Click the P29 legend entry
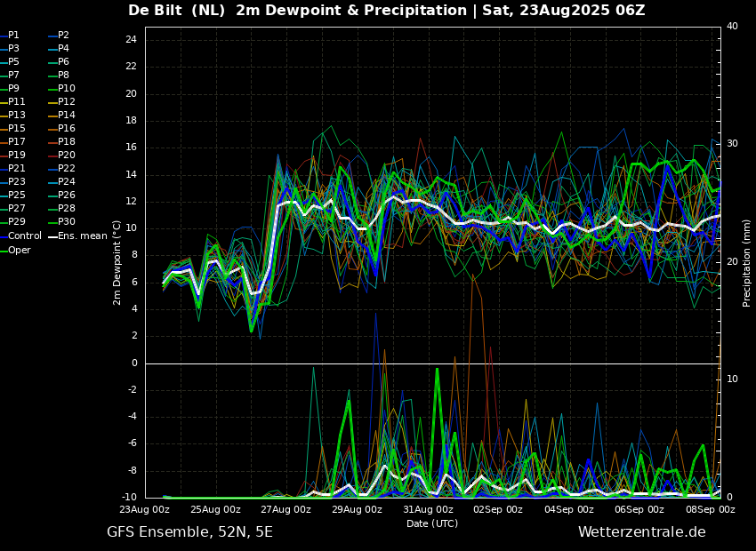Viewport: 756px width, 551px height. click(x=12, y=221)
